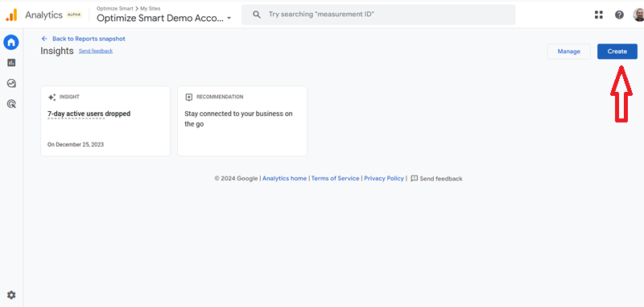Open the Help question mark icon
The width and height of the screenshot is (644, 307).
pyautogui.click(x=619, y=15)
